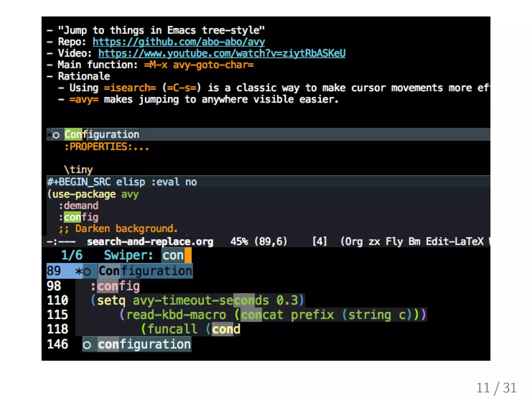
Task: Click the Configuration org heading text
Action: [x=102, y=135]
